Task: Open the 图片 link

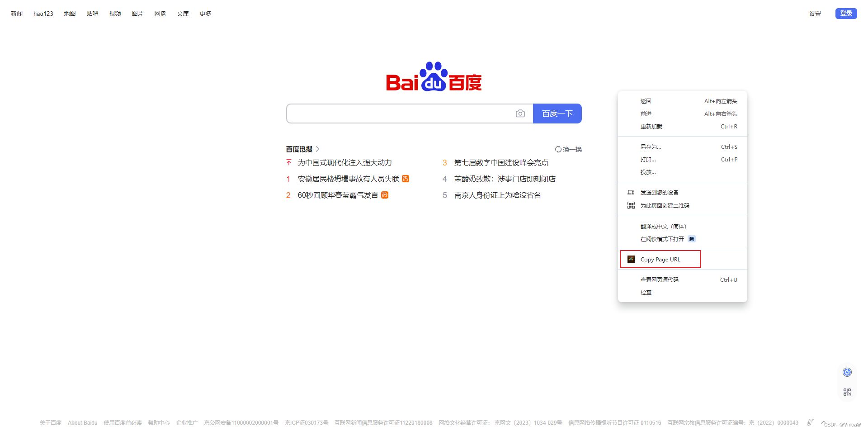Action: click(138, 14)
